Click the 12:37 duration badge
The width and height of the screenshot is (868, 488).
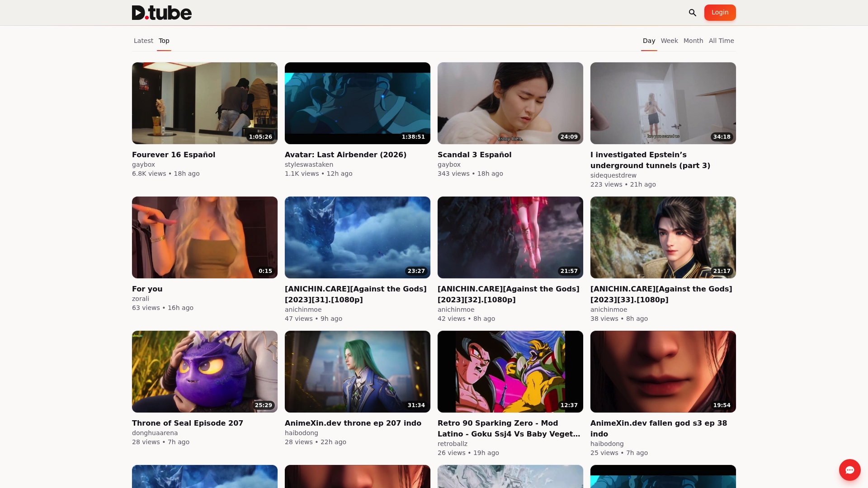tap(569, 405)
